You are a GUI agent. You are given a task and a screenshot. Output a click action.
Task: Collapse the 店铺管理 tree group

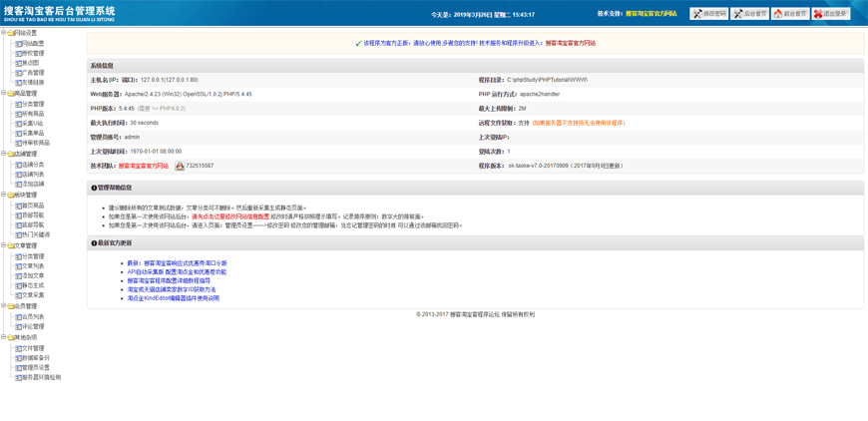[x=3, y=154]
